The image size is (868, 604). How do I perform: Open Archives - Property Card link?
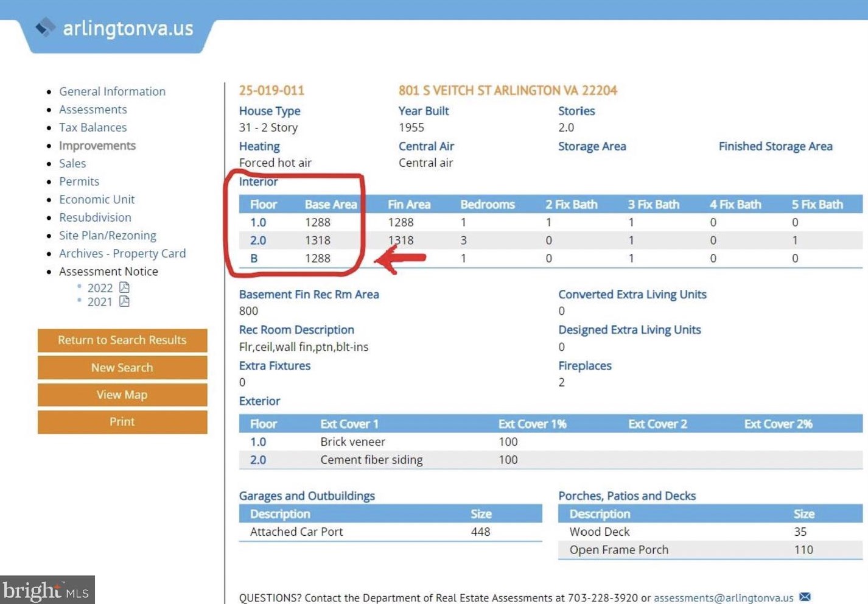point(122,253)
